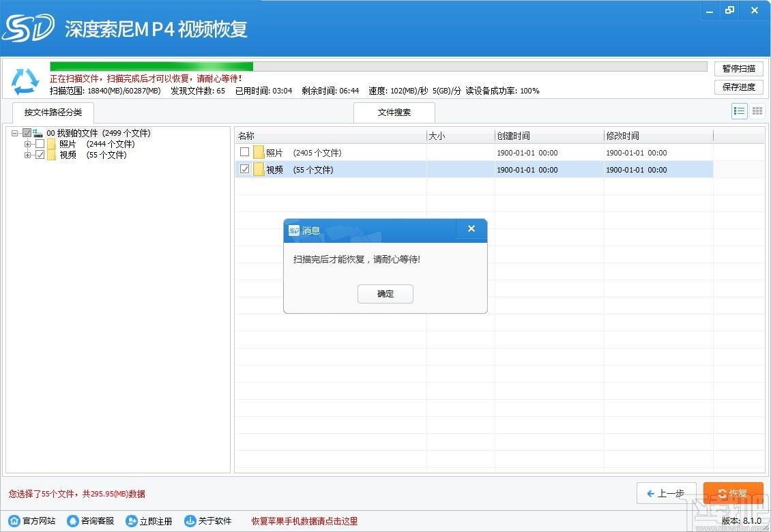This screenshot has height=532, width=771.
Task: Click the 剩余时间: 06:44 text
Action: 330,91
